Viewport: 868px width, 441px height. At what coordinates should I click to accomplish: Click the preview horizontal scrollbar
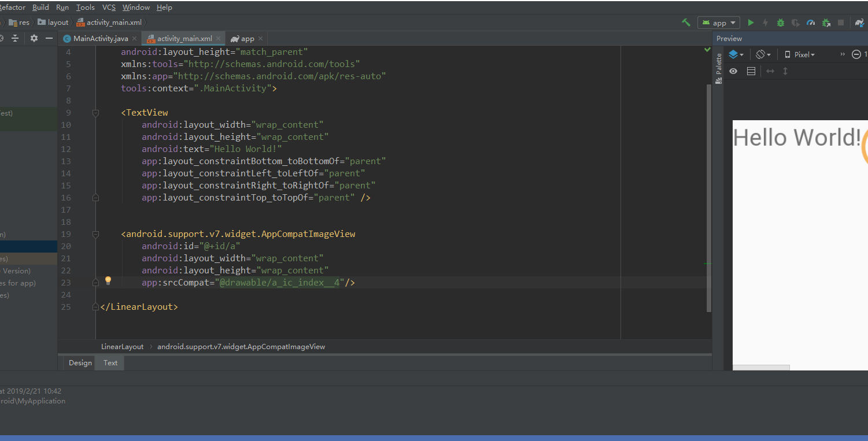tap(761, 368)
